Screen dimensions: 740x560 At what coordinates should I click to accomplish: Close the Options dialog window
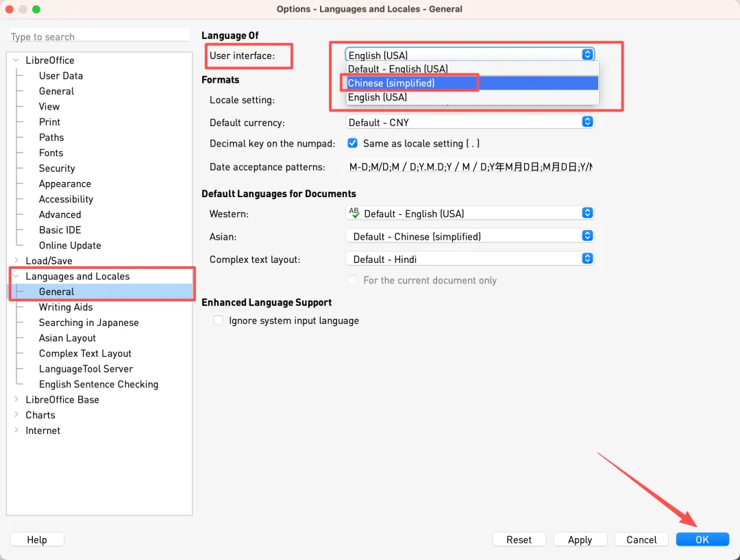click(x=9, y=9)
